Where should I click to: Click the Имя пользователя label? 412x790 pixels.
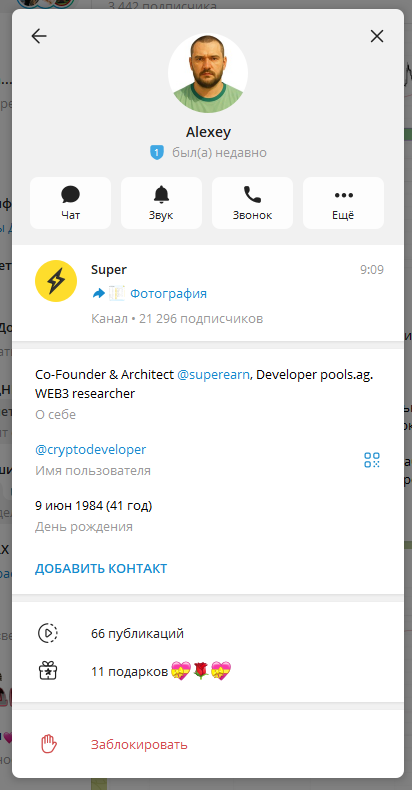(93, 471)
